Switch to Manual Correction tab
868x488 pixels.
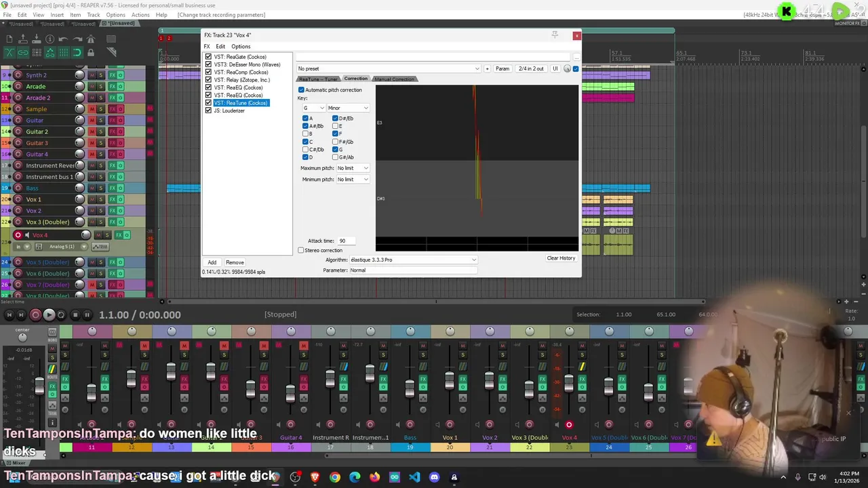click(394, 79)
